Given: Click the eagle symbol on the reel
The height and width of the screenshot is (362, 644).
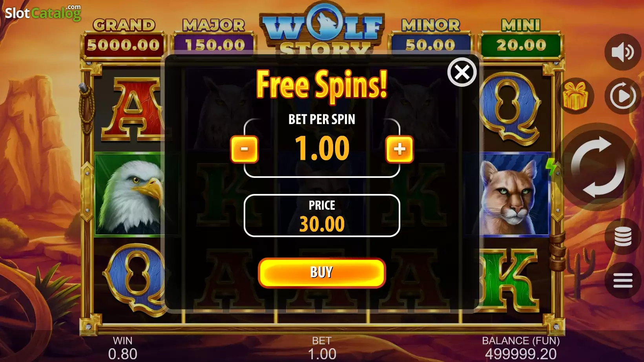Looking at the screenshot, I should (130, 194).
